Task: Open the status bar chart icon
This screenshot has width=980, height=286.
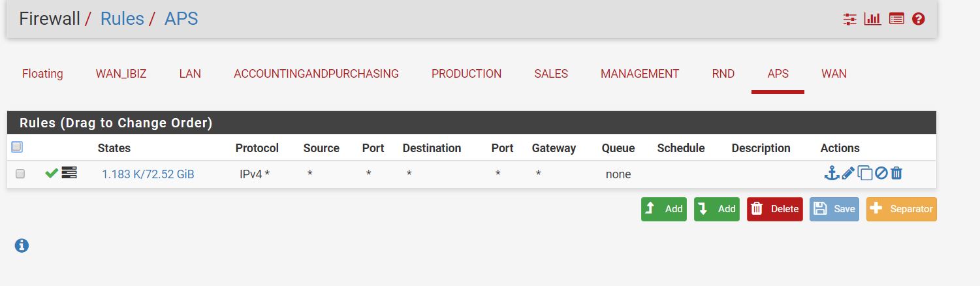Action: pos(872,19)
